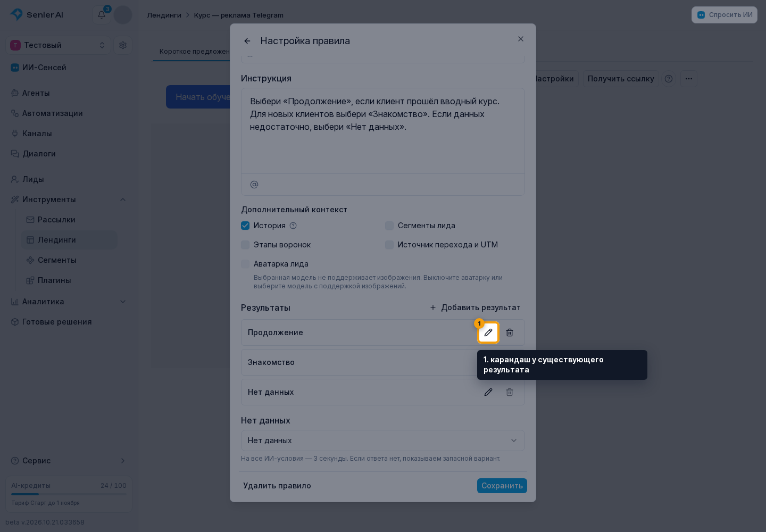The width and height of the screenshot is (766, 532).
Task: Open Плагины in the sidebar
Action: 69,280
